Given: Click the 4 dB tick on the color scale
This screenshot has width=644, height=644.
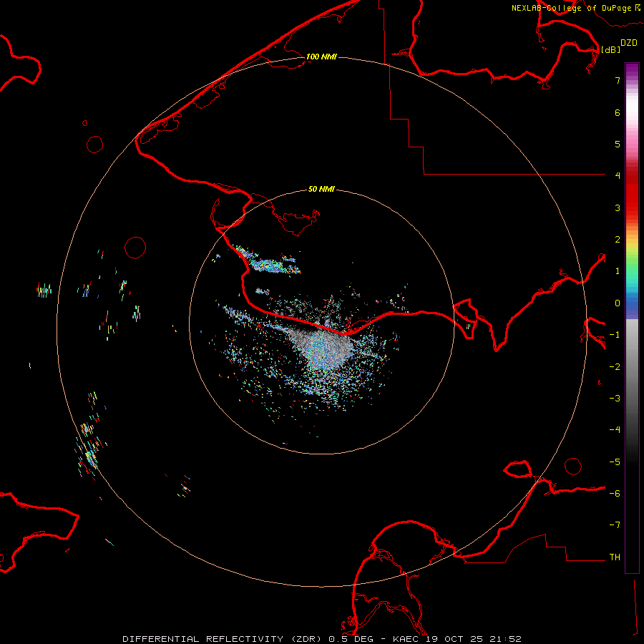Looking at the screenshot, I should [x=618, y=175].
